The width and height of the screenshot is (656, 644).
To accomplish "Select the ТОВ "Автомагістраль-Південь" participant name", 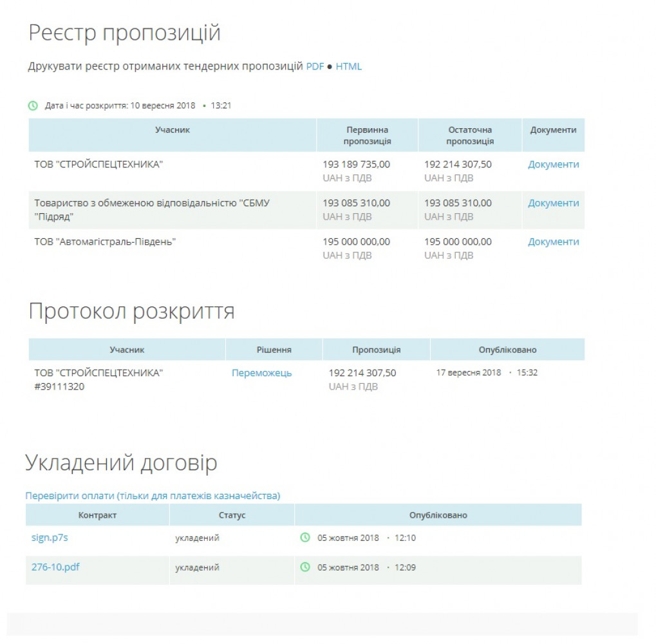I will [105, 242].
